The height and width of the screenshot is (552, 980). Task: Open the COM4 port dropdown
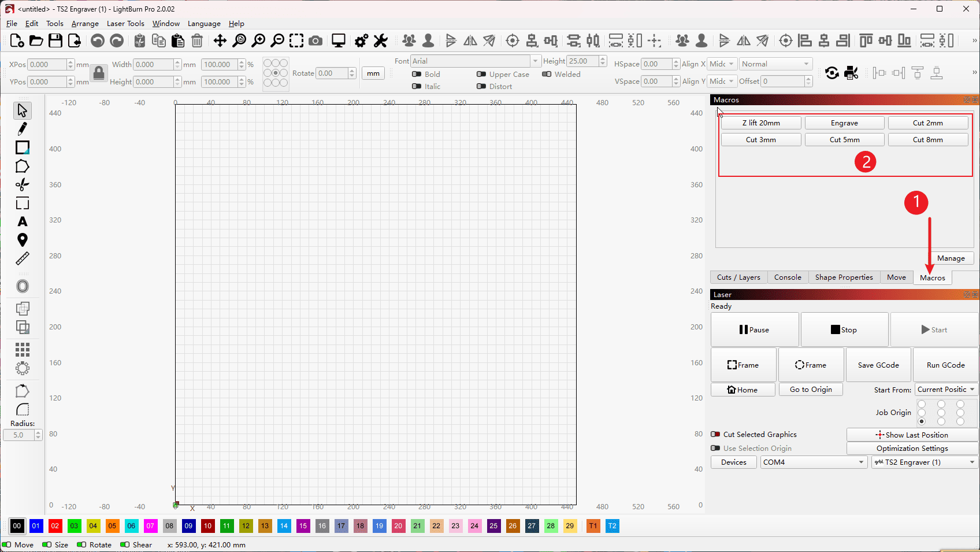(813, 462)
